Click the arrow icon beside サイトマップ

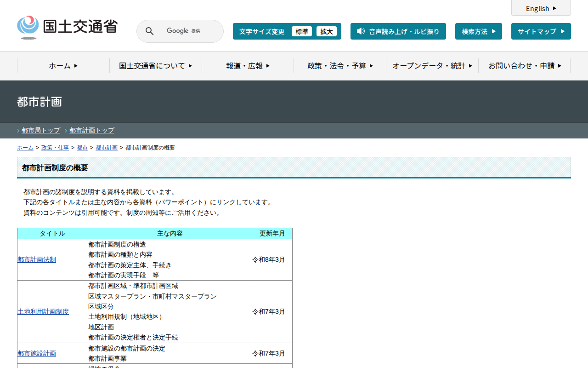(562, 31)
